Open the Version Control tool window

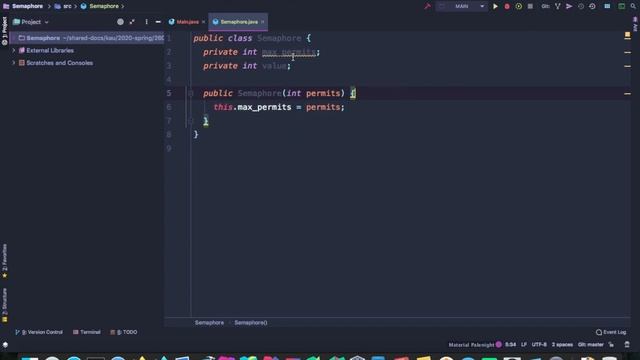point(39,332)
